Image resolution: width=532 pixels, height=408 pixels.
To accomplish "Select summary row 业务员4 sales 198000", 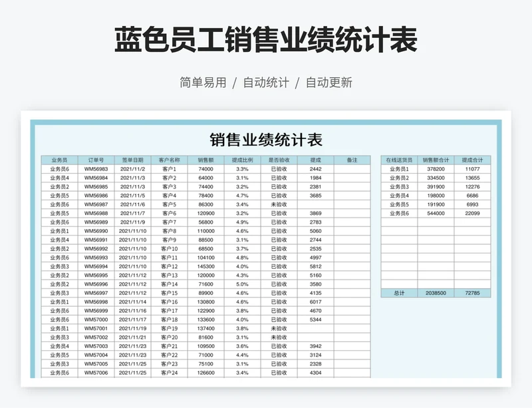I will click(436, 195).
